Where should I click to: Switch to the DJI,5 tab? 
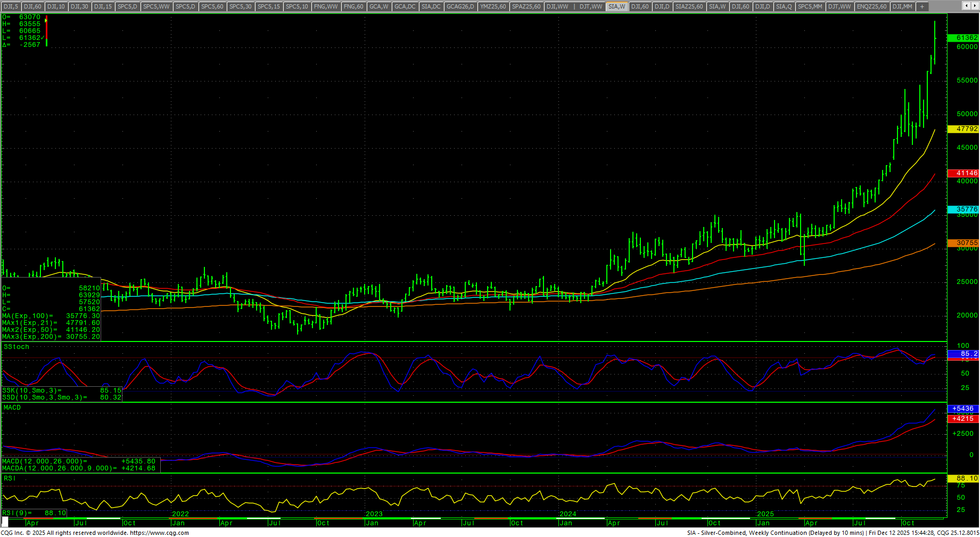(x=11, y=6)
